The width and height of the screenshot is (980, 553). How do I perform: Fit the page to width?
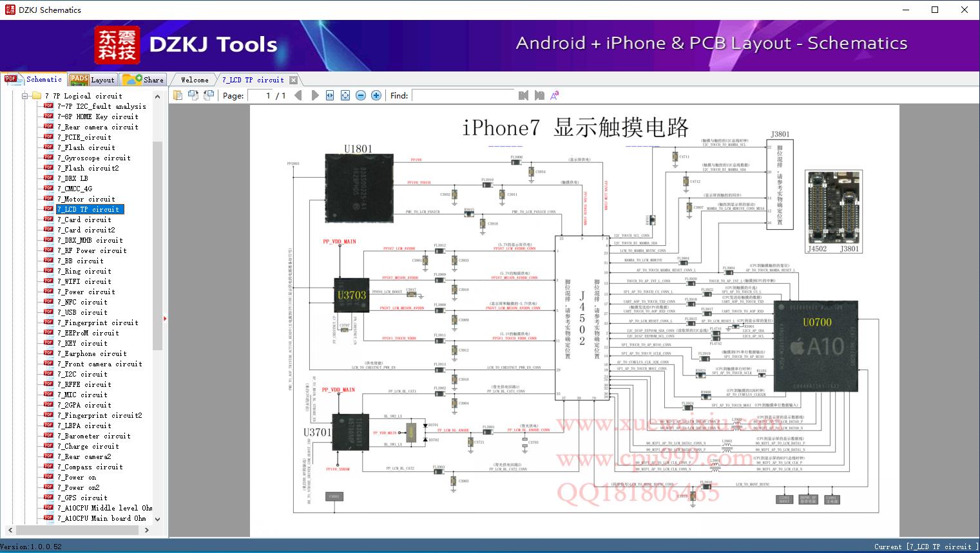[330, 95]
